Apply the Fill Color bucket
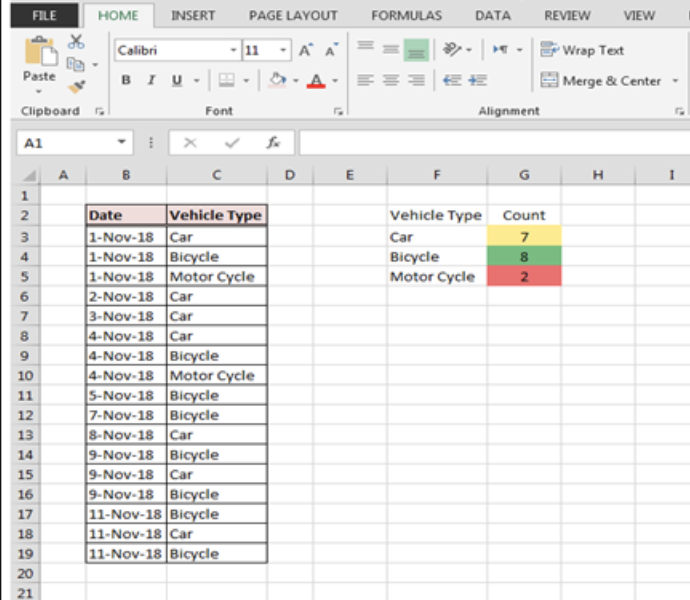This screenshot has height=600, width=690. click(277, 80)
